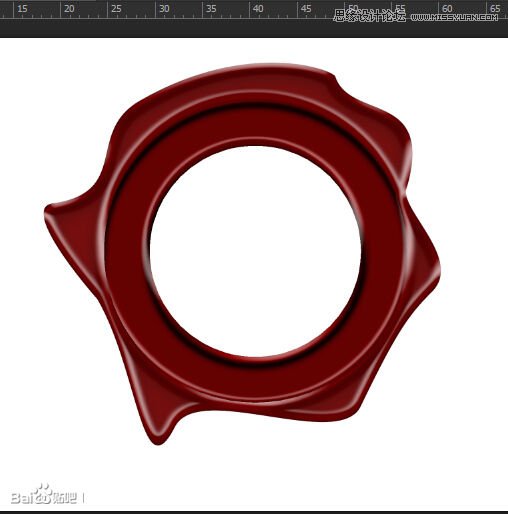The image size is (508, 514).
Task: Click the ruler mark labeled 45
Action: click(x=306, y=9)
